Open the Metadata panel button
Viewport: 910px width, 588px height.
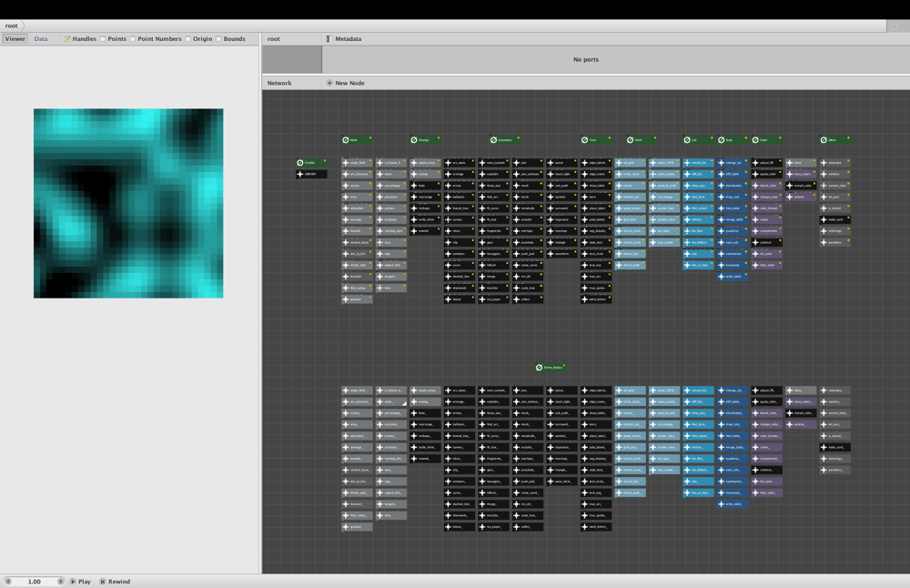pyautogui.click(x=344, y=39)
